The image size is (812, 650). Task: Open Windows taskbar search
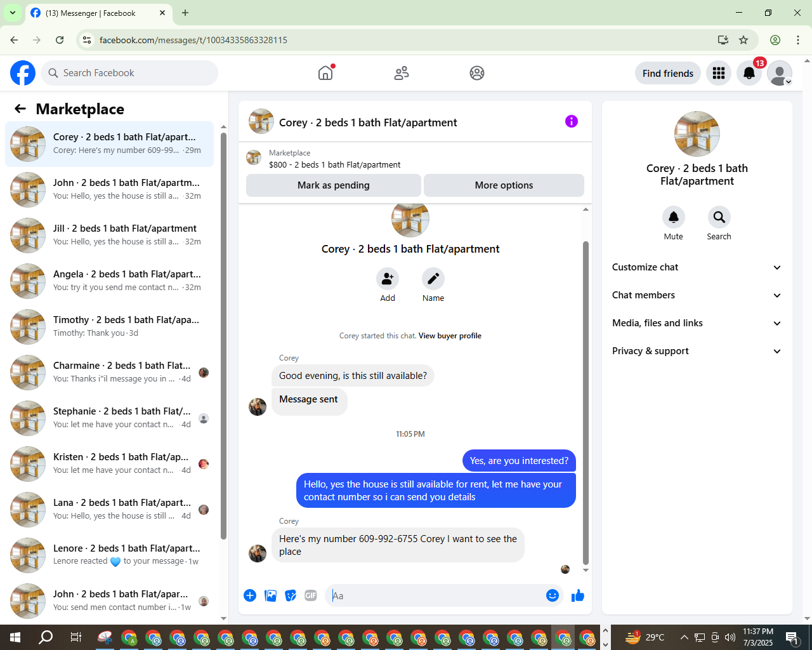46,637
